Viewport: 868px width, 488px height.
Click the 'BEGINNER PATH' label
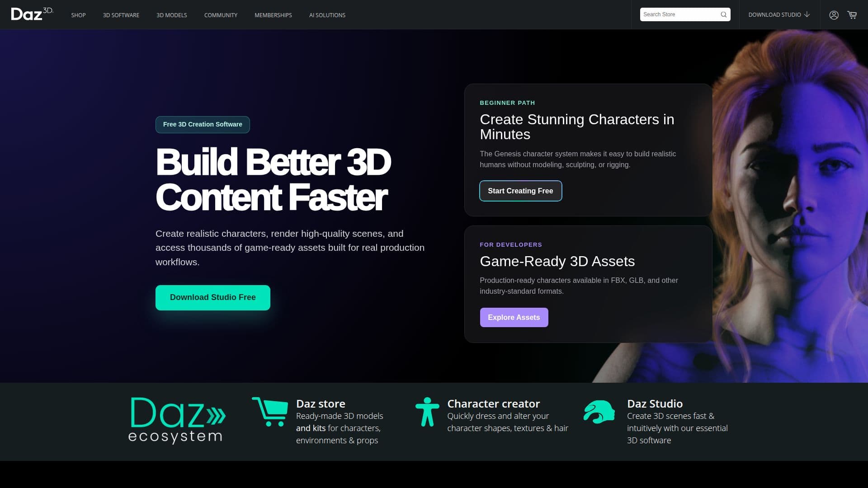click(507, 103)
